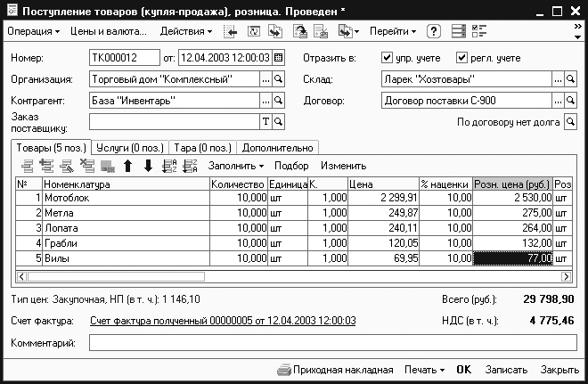Open the Склад selection ellipsis button
588x384 pixels.
(x=558, y=79)
